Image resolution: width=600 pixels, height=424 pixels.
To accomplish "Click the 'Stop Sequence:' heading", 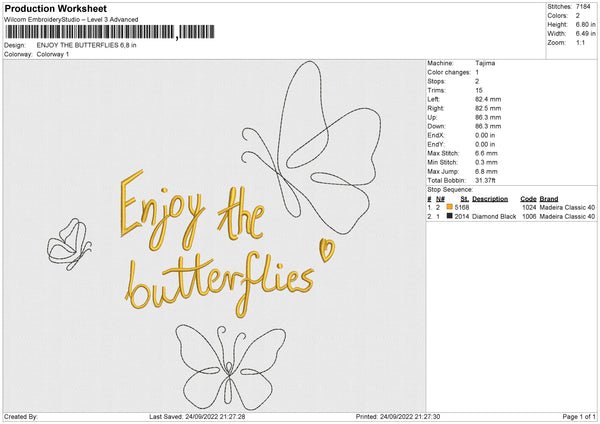I will click(450, 190).
